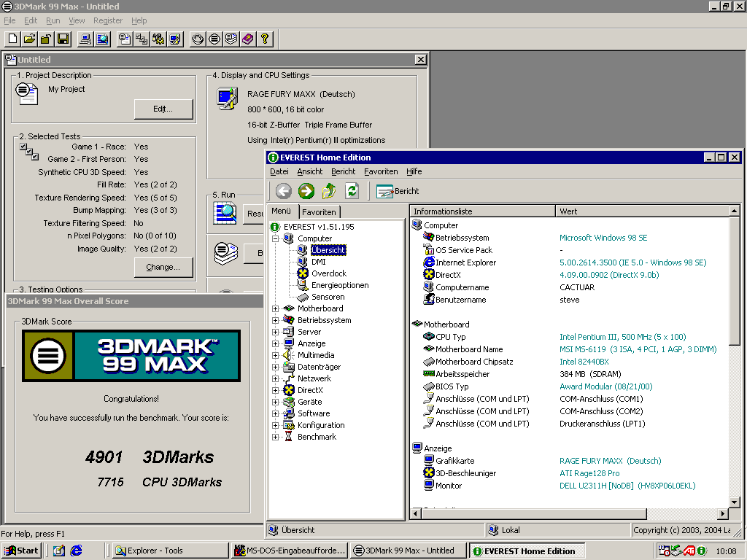747x560 pixels.
Task: Click the Show Desktop quick launch icon
Action: coord(58,551)
